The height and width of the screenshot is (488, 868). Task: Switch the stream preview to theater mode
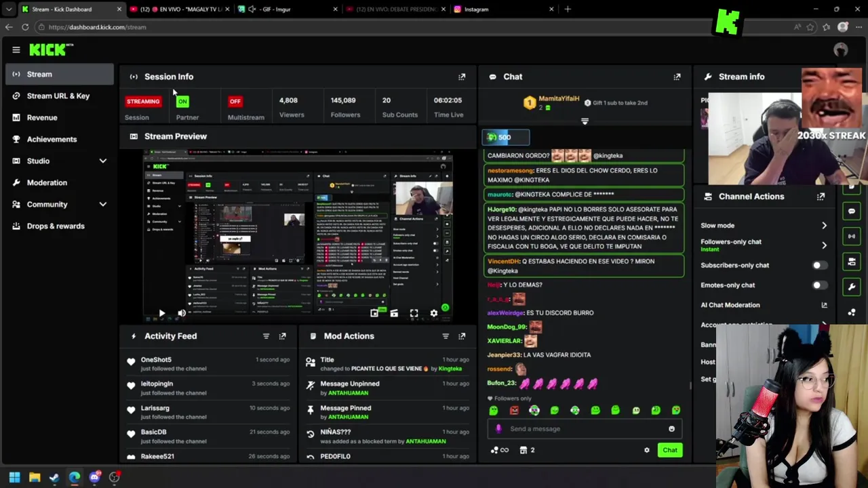[x=394, y=313]
